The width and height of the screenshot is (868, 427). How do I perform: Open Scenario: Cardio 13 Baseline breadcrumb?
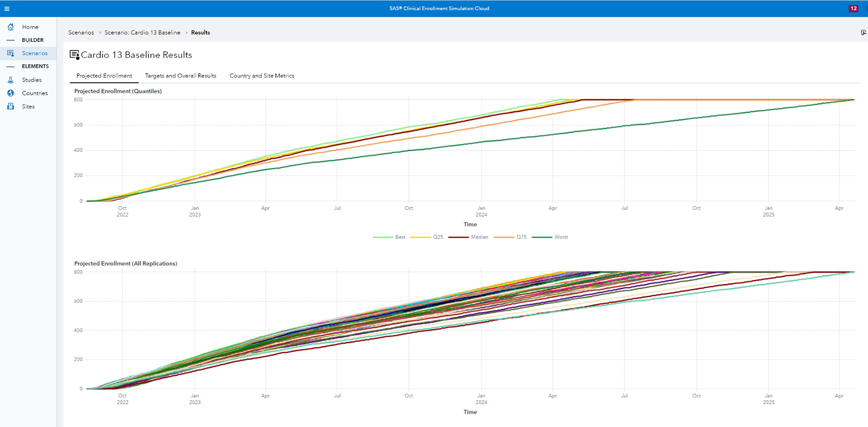pyautogui.click(x=142, y=33)
